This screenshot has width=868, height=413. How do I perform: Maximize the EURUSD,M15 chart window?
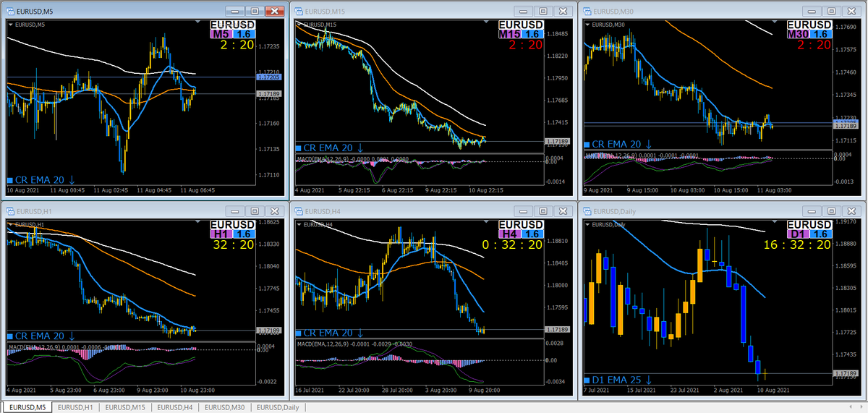[x=544, y=11]
